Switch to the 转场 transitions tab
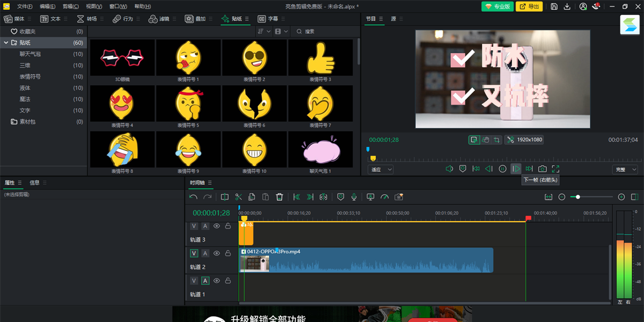This screenshot has width=644, height=322. pyautogui.click(x=87, y=19)
